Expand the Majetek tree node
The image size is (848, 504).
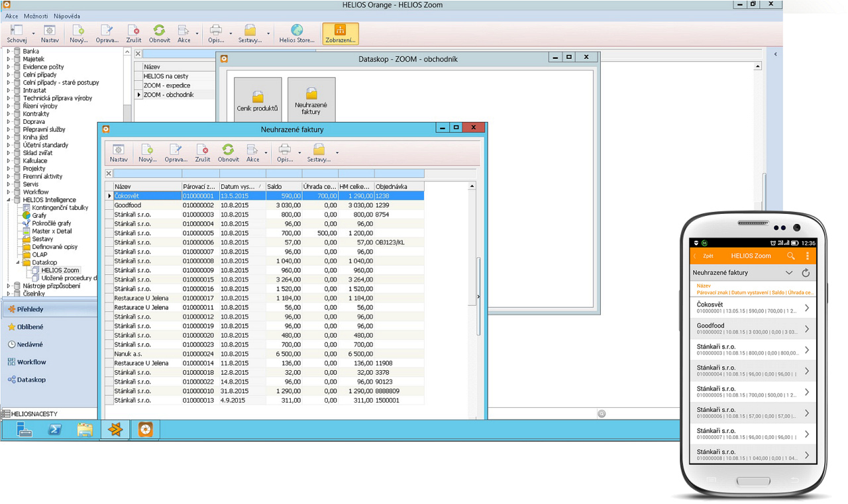point(9,59)
